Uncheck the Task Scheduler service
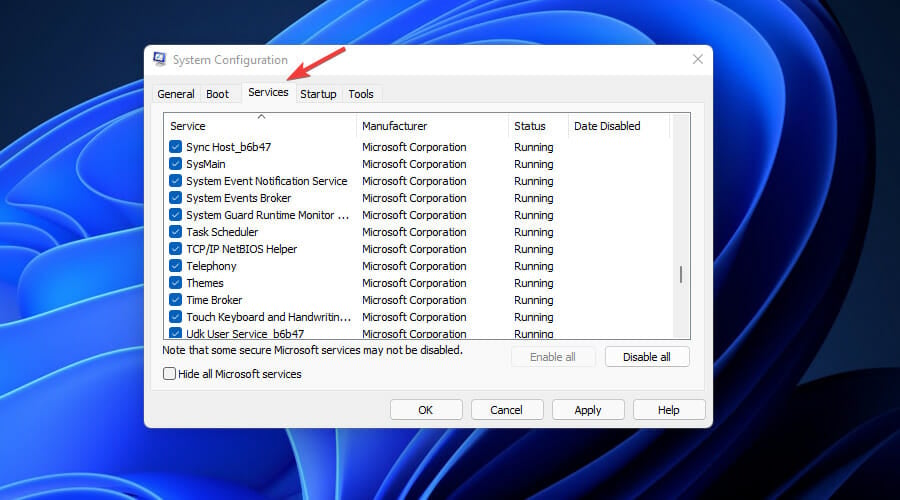The image size is (900, 500). pos(176,232)
